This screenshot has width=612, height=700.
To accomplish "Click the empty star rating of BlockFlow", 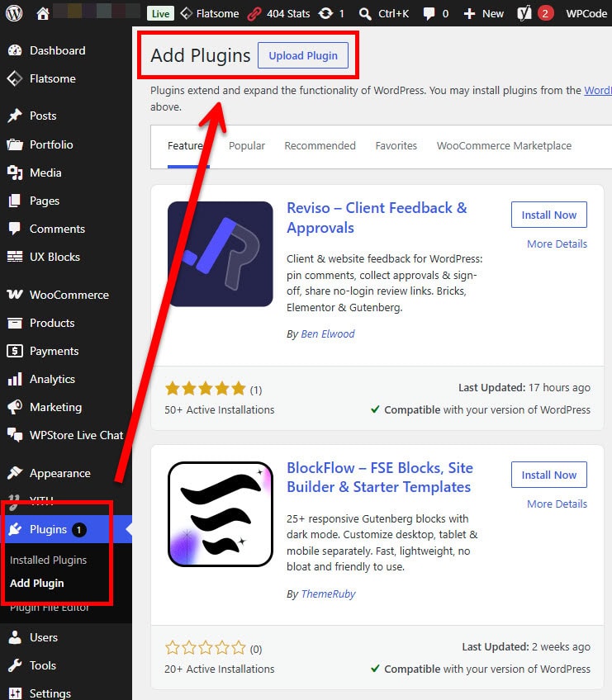I will (x=206, y=648).
